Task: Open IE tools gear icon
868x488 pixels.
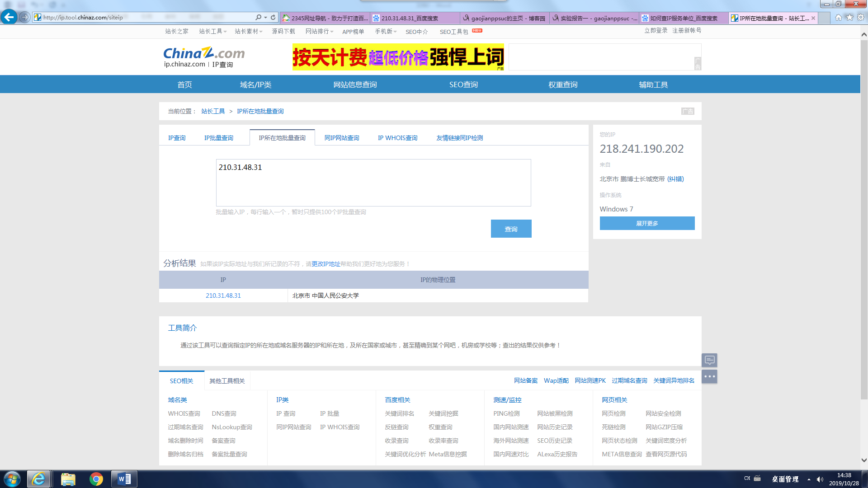Action: [861, 17]
